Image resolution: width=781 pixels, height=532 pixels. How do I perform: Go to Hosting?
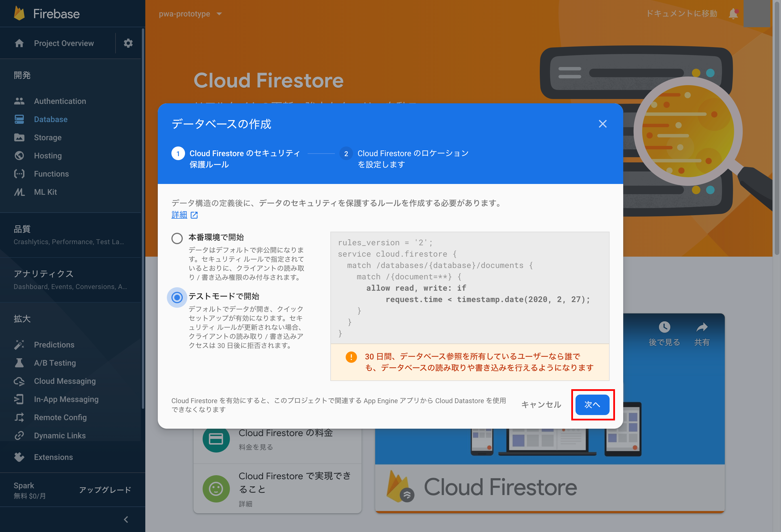47,156
